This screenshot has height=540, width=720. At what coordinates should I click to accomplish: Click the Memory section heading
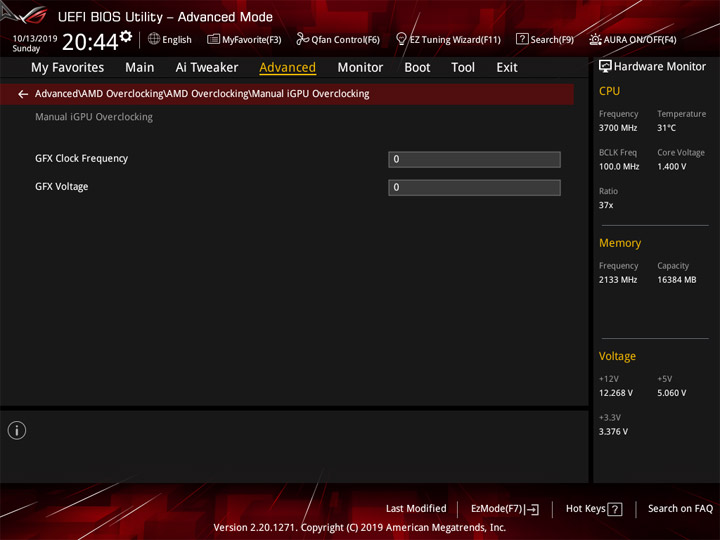(620, 243)
